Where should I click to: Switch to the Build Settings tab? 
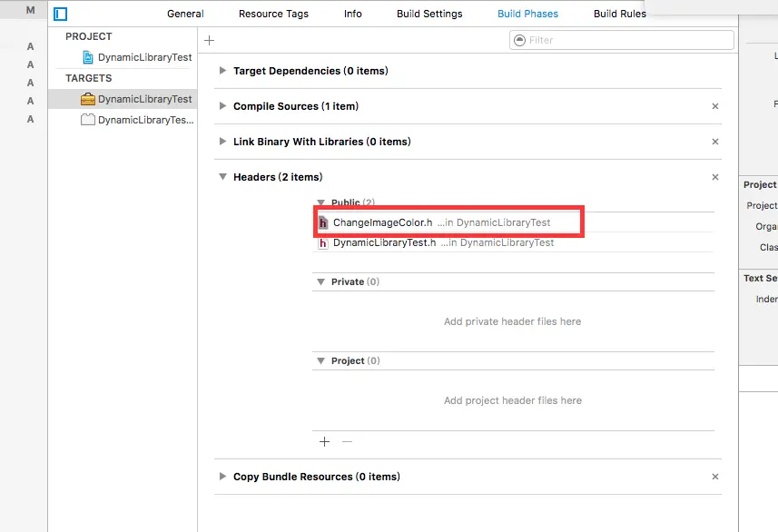[429, 14]
